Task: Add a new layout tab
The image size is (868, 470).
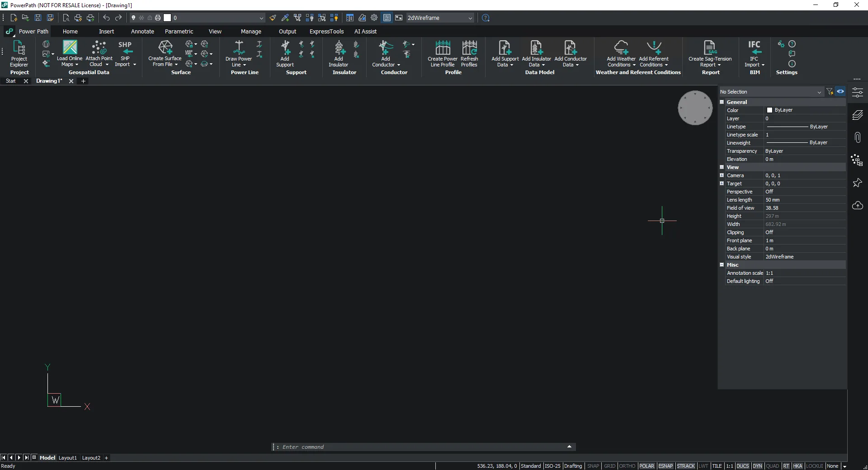Action: [x=107, y=458]
